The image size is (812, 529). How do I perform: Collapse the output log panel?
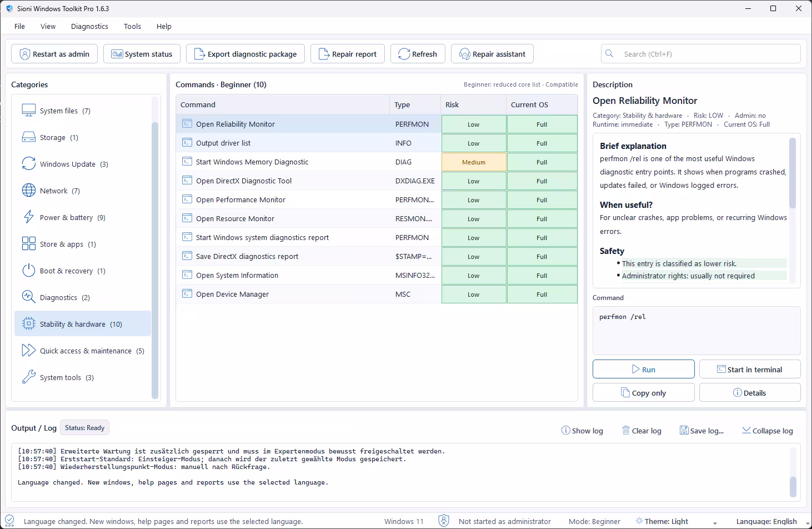[x=768, y=431]
